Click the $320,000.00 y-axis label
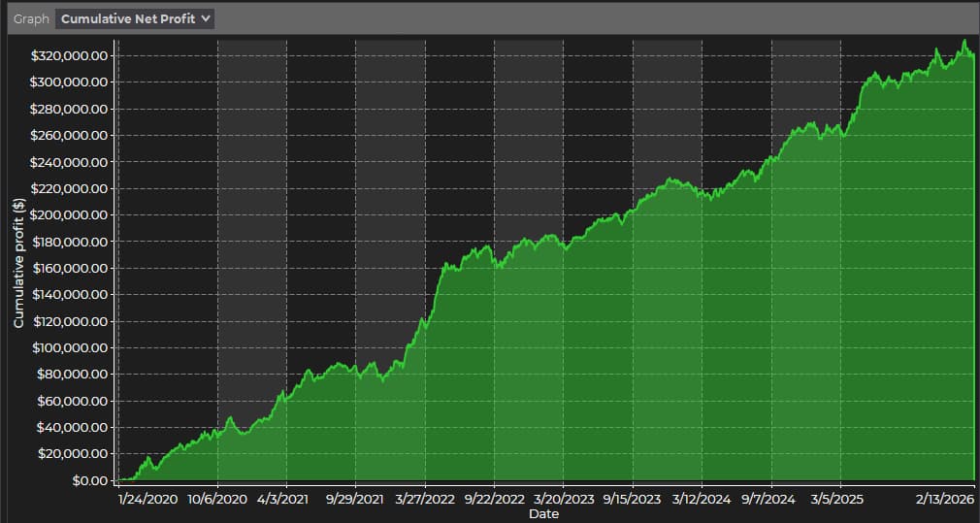This screenshot has width=980, height=523. (69, 55)
